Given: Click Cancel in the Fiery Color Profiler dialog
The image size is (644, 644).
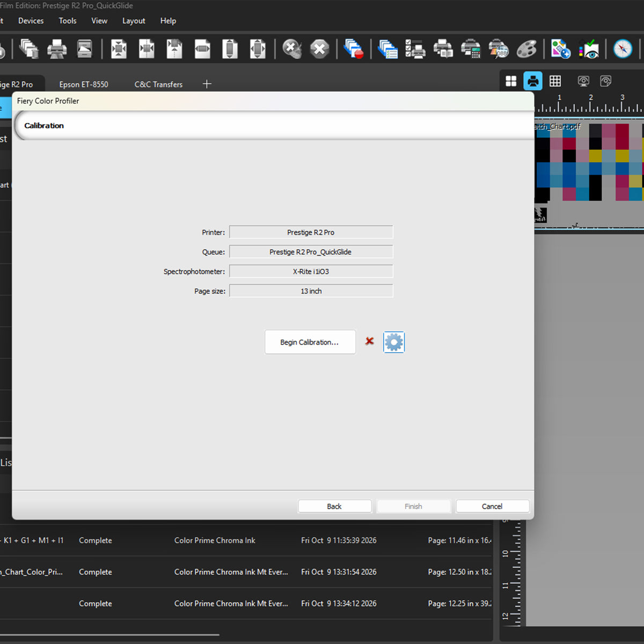Looking at the screenshot, I should pyautogui.click(x=492, y=506).
